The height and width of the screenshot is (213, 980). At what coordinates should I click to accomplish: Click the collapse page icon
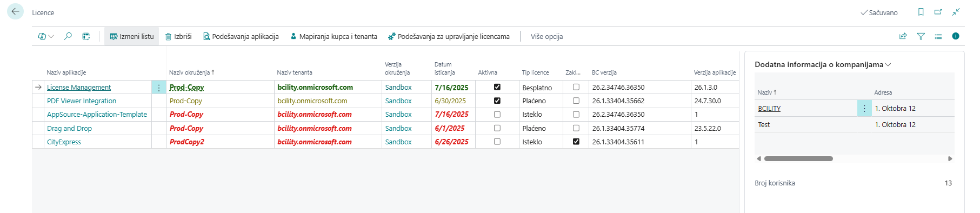pyautogui.click(x=956, y=12)
